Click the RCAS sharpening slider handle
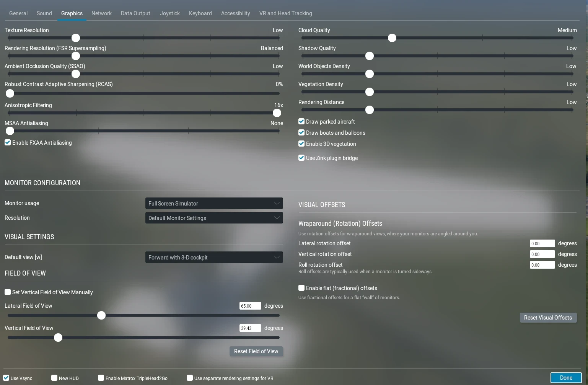The height and width of the screenshot is (385, 588). click(x=10, y=93)
